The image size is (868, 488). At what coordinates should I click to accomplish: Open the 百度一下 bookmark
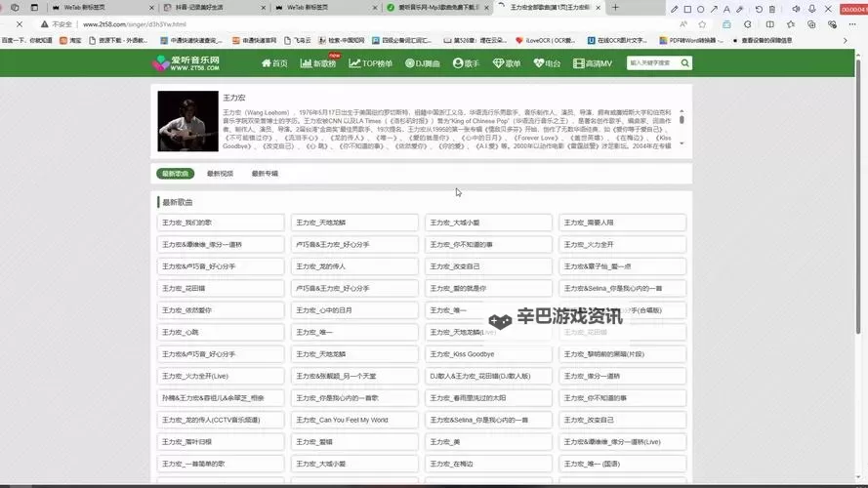(26, 40)
